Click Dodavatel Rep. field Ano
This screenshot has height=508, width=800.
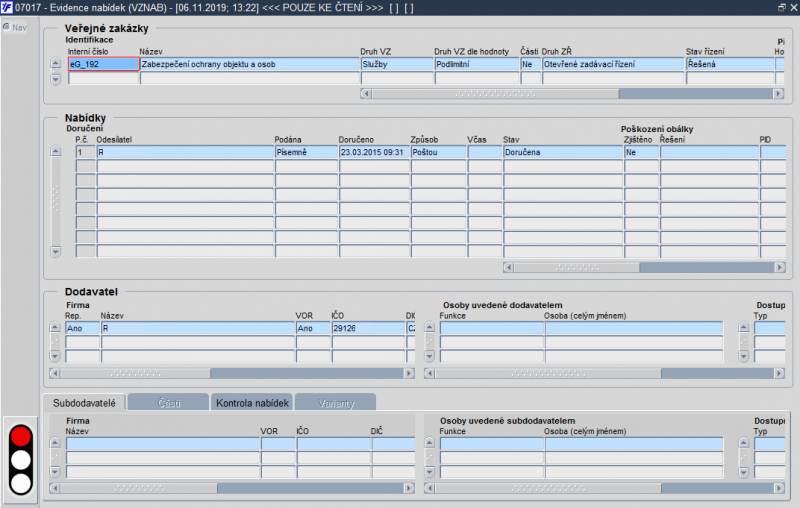pyautogui.click(x=82, y=328)
